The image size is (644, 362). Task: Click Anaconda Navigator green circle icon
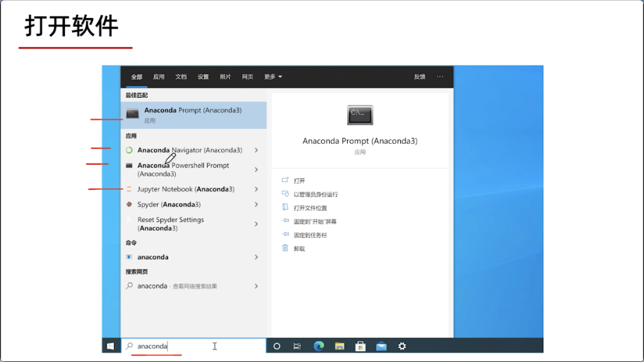tap(129, 150)
